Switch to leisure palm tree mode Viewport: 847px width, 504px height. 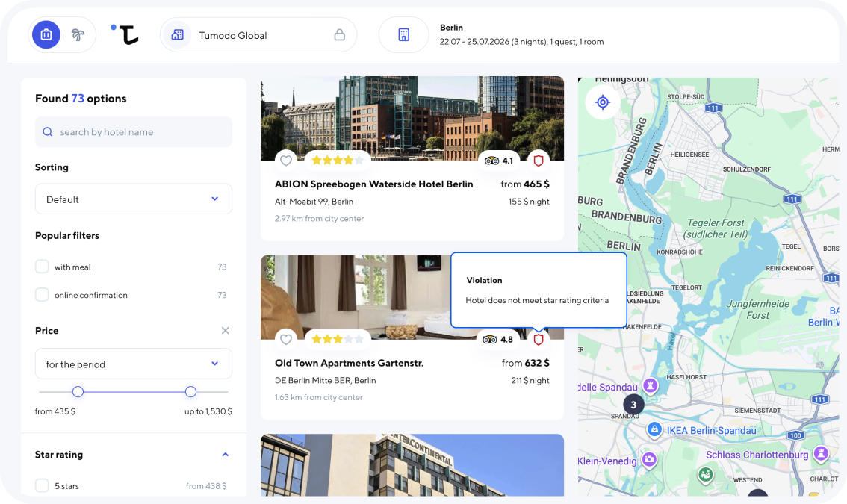78,34
